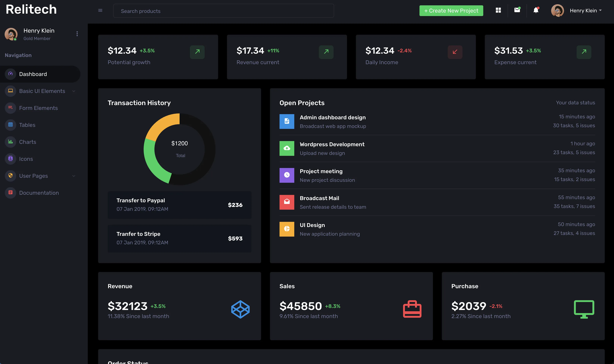Click the Icons contacts icon in sidebar
This screenshot has width=614, height=364.
coord(11,158)
